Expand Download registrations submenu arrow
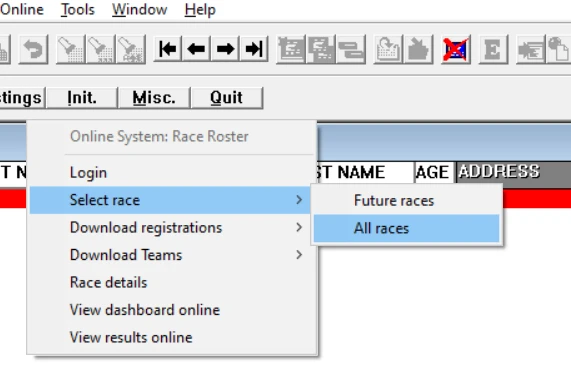 point(299,227)
